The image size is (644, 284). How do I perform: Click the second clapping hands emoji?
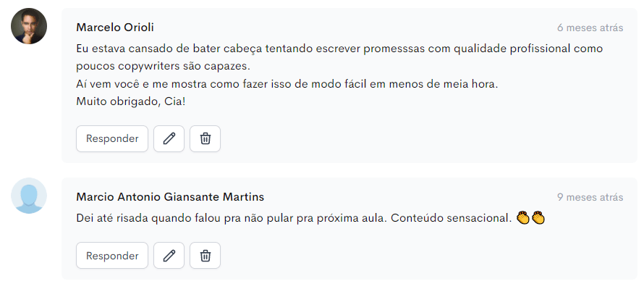click(538, 218)
